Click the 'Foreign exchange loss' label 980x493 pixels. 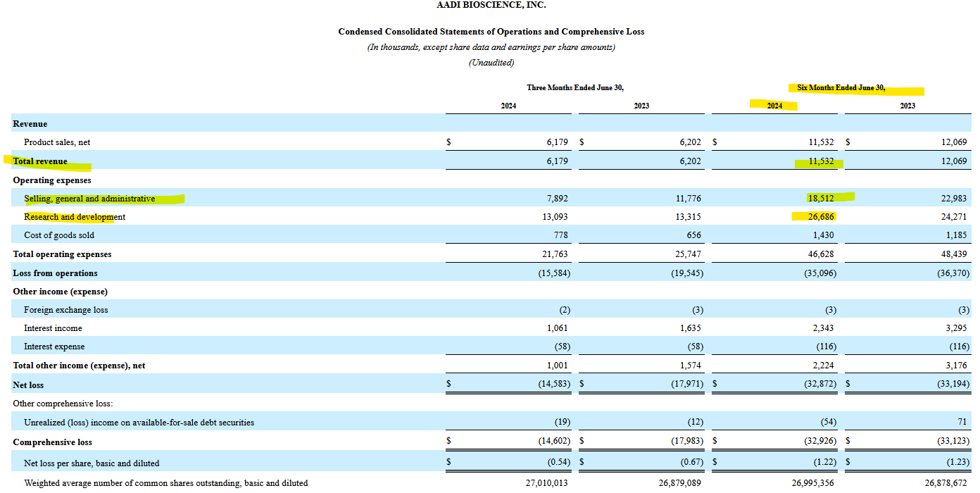pos(66,310)
